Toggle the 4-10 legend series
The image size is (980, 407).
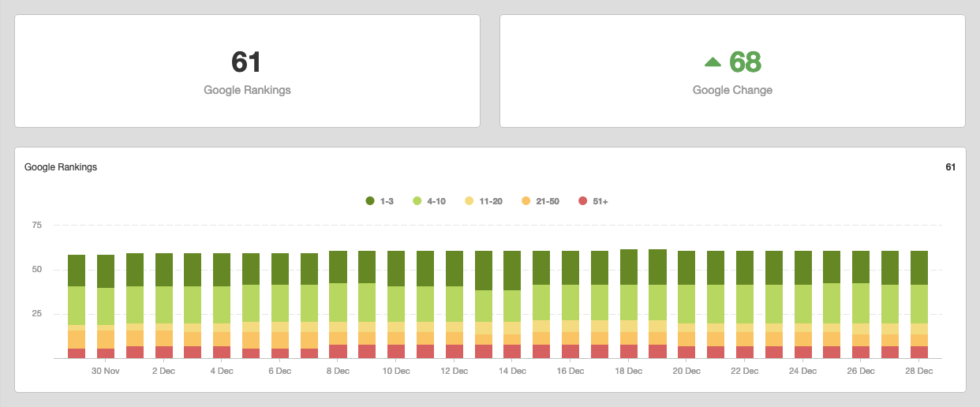click(x=429, y=201)
